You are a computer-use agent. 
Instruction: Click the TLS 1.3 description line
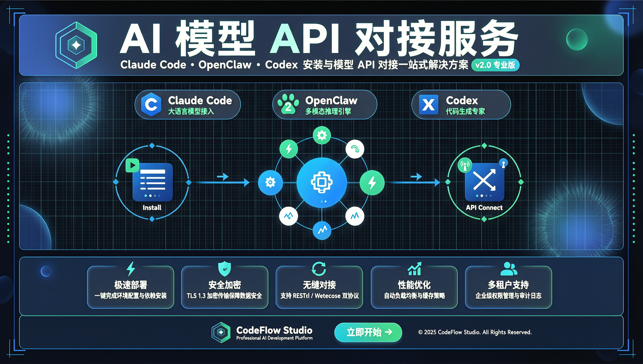[x=224, y=296]
